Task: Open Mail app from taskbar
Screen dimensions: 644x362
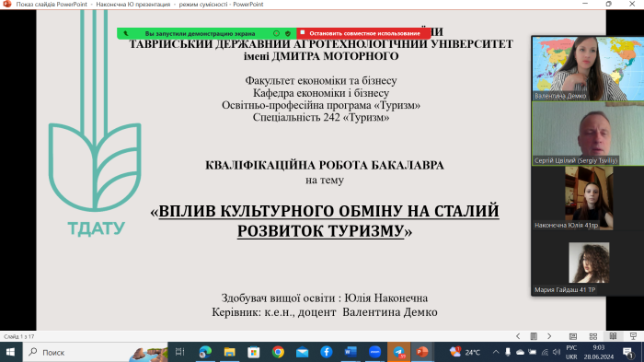Action: (303, 352)
